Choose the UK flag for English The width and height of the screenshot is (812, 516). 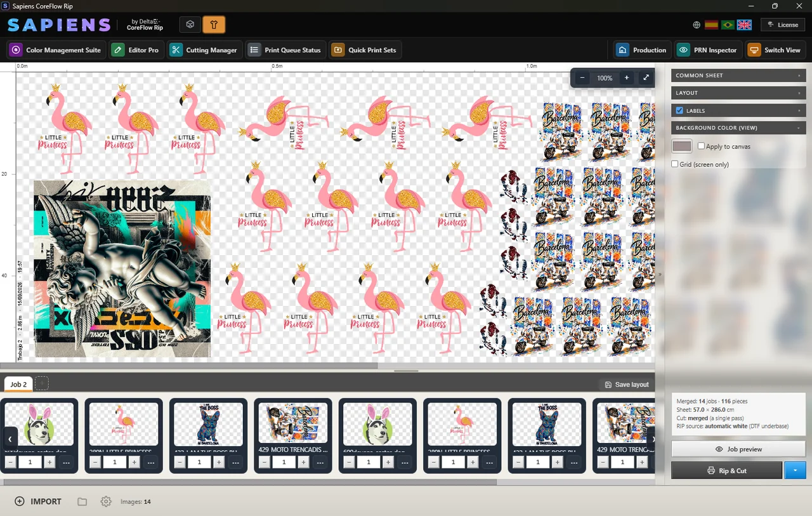click(x=744, y=25)
